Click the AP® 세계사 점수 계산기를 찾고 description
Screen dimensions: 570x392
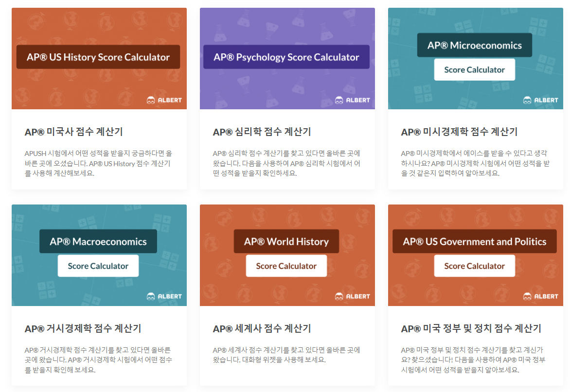click(286, 355)
